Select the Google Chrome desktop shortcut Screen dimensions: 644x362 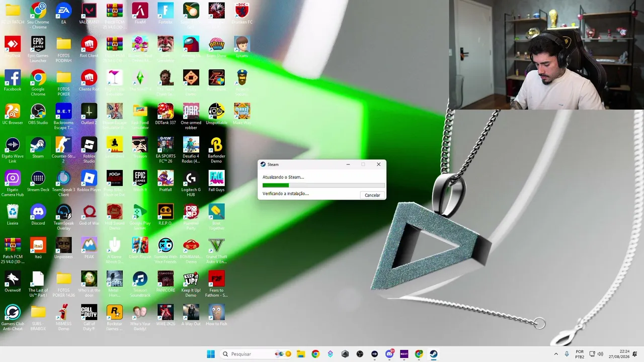38,83
